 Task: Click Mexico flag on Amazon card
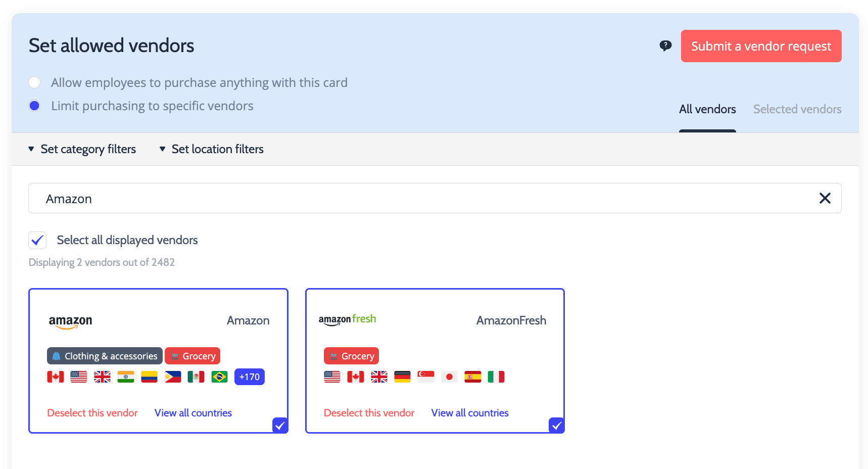tap(196, 377)
